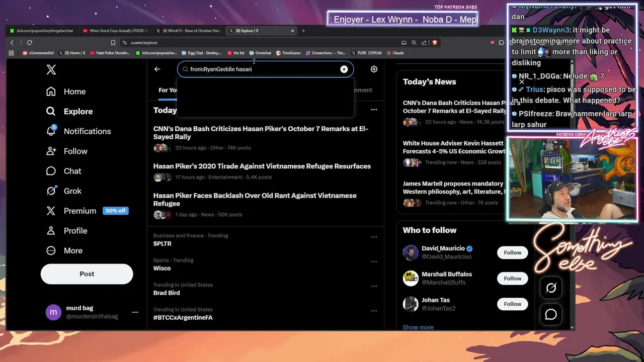
Task: Open the floating messages chat button
Action: 551,315
